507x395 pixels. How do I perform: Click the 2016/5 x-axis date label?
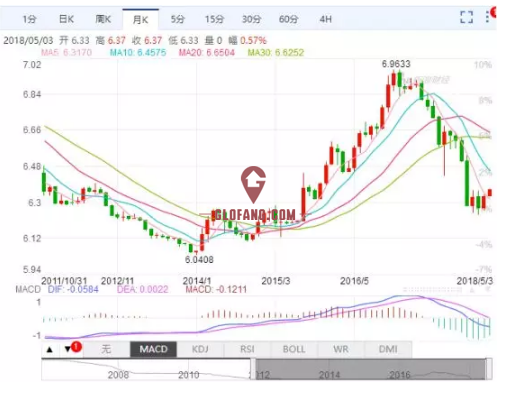point(354,281)
